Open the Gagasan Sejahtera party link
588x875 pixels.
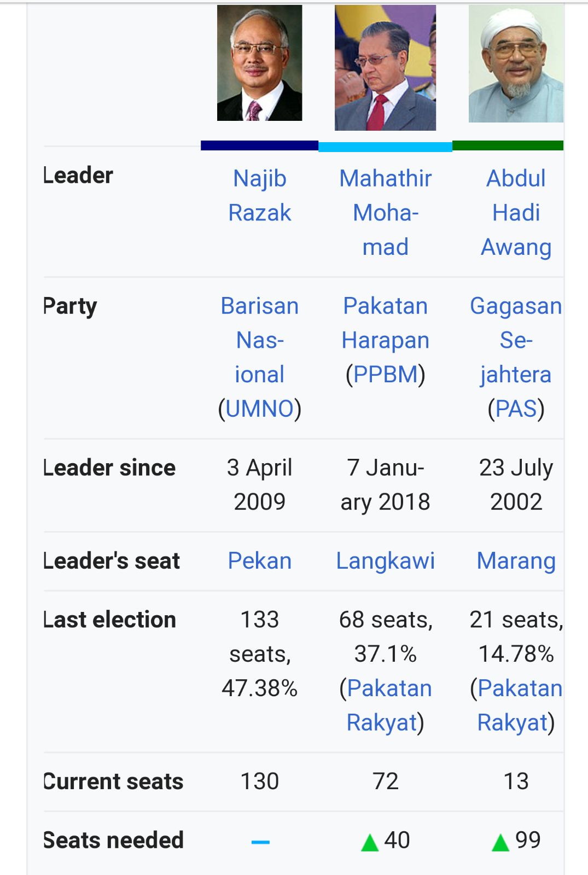(x=516, y=340)
